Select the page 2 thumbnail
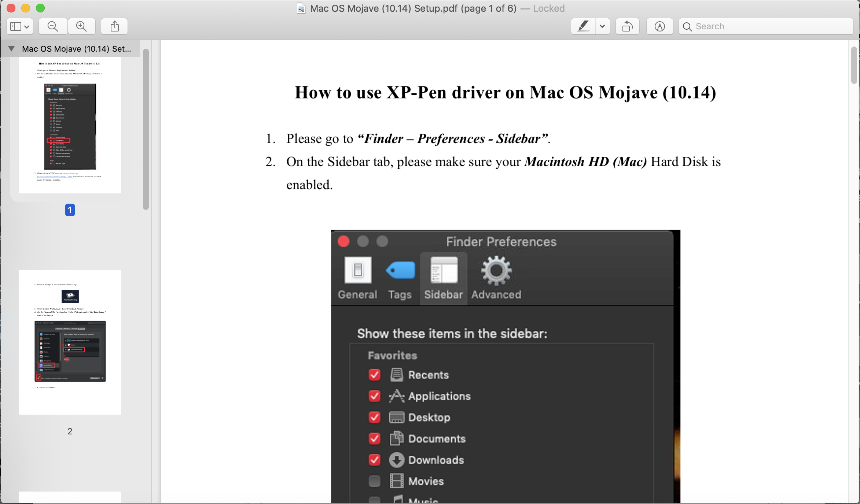 click(70, 342)
